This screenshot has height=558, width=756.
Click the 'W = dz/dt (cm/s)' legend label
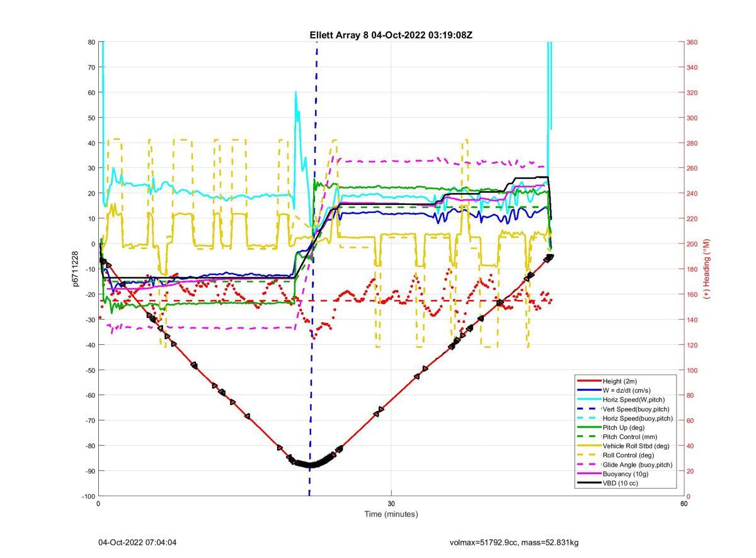tap(627, 390)
